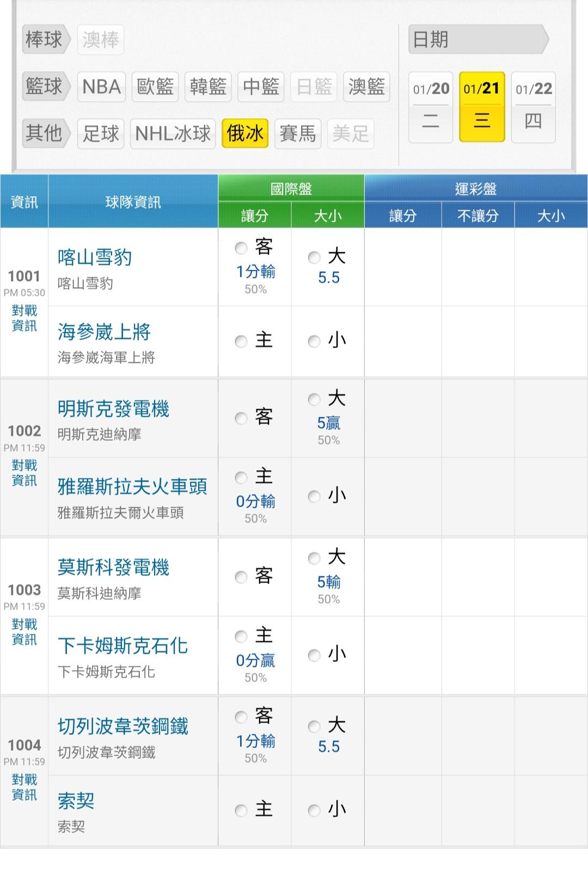Select 主 radio for 海參崴上將
Screen dimensions: 588x870
pos(241,342)
